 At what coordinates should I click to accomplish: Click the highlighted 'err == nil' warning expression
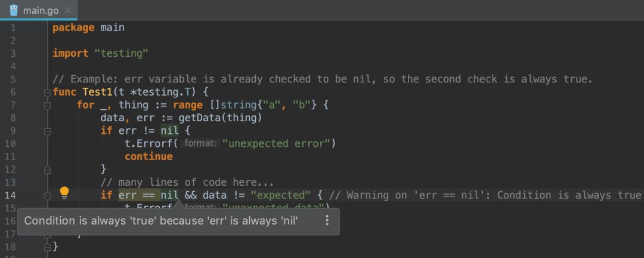[x=148, y=195]
